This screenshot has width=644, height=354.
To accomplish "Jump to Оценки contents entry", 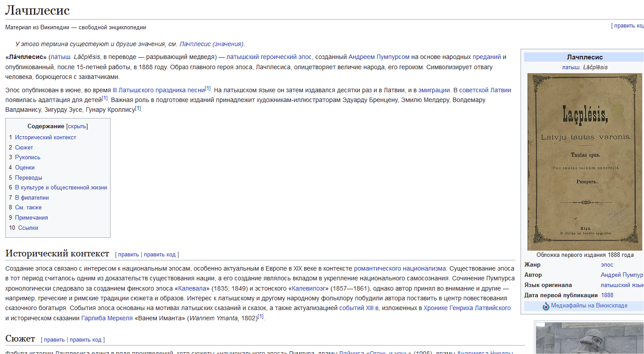I will 25,168.
